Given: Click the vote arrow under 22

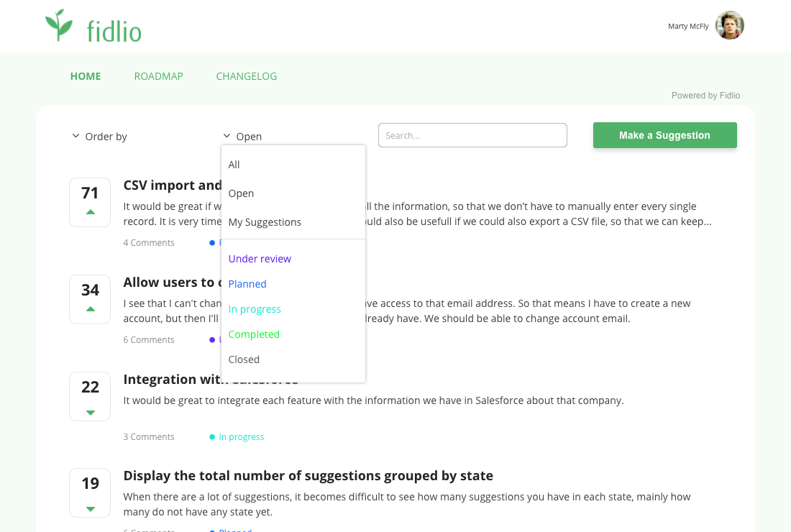Looking at the screenshot, I should pos(90,413).
